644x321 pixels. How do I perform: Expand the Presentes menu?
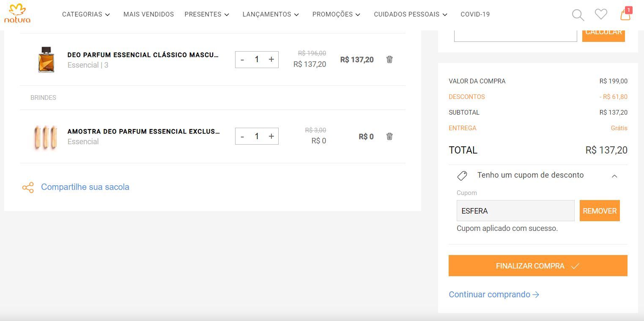207,14
